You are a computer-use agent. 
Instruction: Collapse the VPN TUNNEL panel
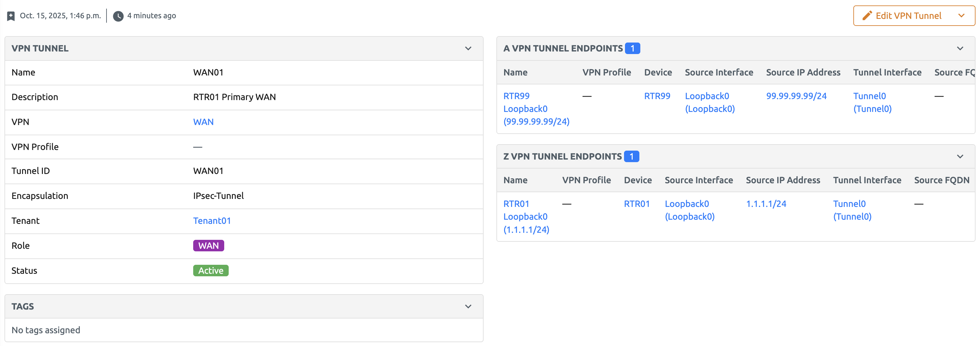(x=468, y=49)
